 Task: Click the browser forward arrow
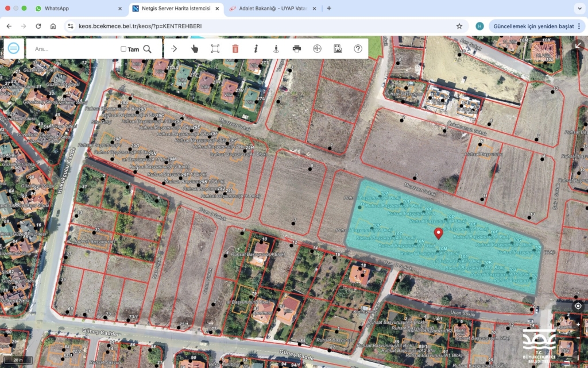24,26
